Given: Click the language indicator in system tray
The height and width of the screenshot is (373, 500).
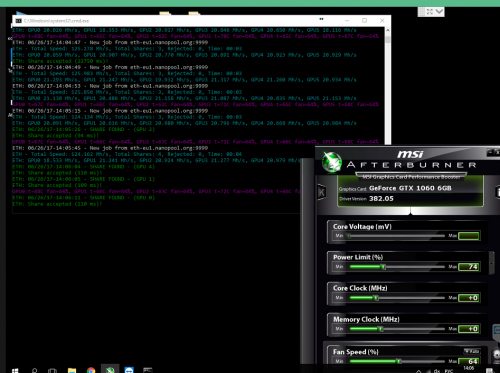Looking at the screenshot, I should pos(449,371).
